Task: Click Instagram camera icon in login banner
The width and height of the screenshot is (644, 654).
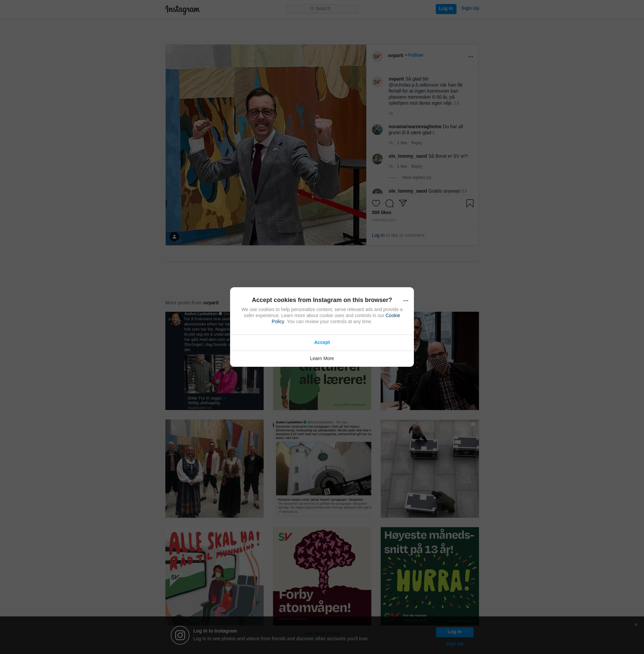Action: (x=180, y=635)
